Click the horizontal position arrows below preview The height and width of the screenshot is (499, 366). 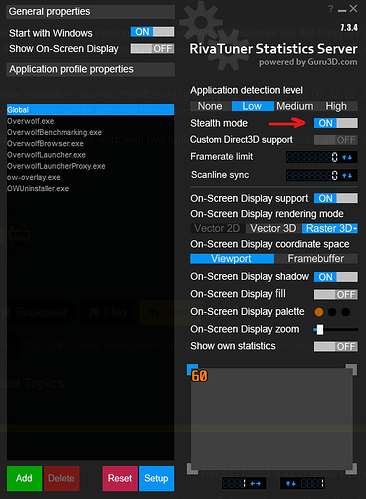(256, 483)
